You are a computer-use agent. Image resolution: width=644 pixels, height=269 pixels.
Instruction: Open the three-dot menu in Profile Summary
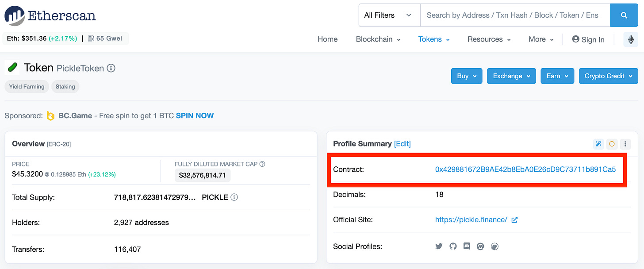[625, 144]
